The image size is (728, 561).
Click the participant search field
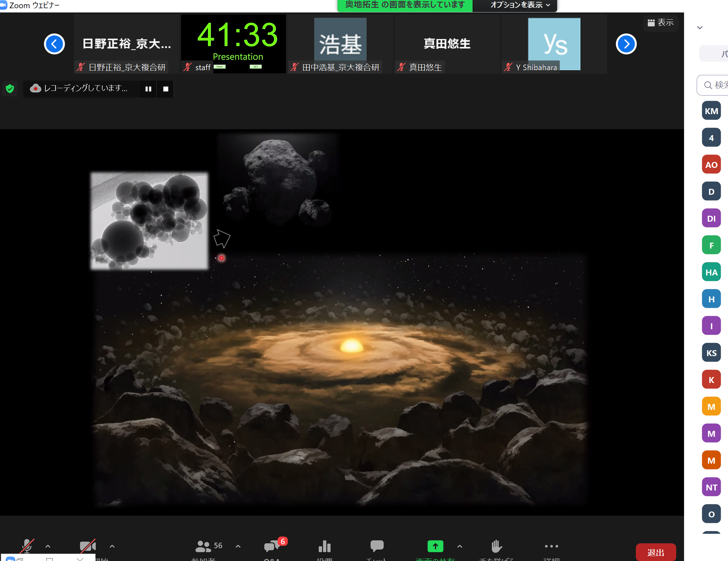[x=713, y=85]
